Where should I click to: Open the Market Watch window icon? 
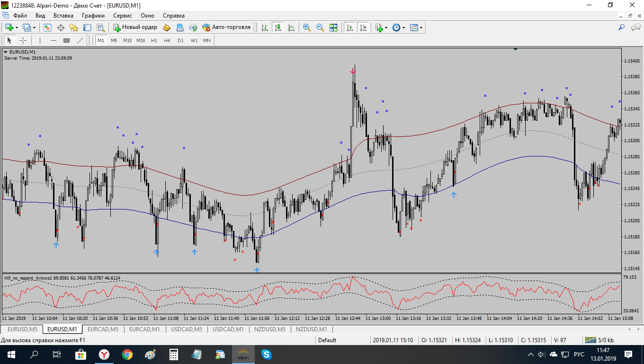click(47, 27)
